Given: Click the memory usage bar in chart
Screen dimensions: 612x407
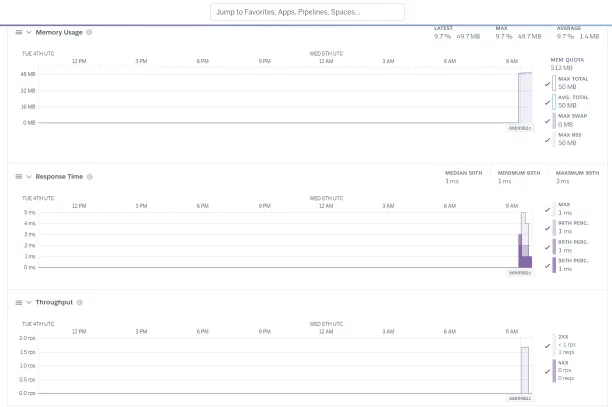Looking at the screenshot, I should click(525, 98).
